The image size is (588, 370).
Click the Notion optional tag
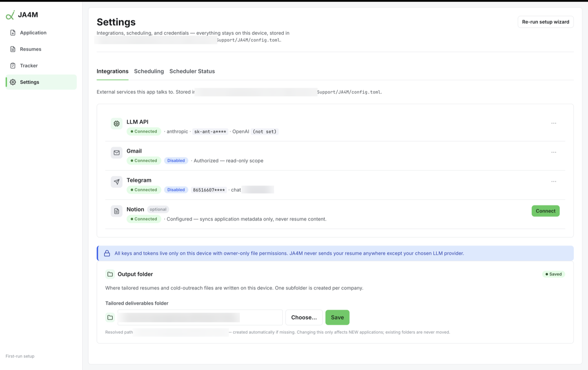(x=158, y=209)
